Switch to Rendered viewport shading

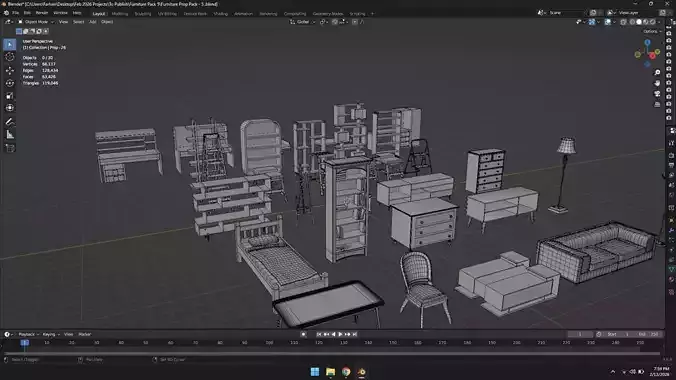point(652,22)
